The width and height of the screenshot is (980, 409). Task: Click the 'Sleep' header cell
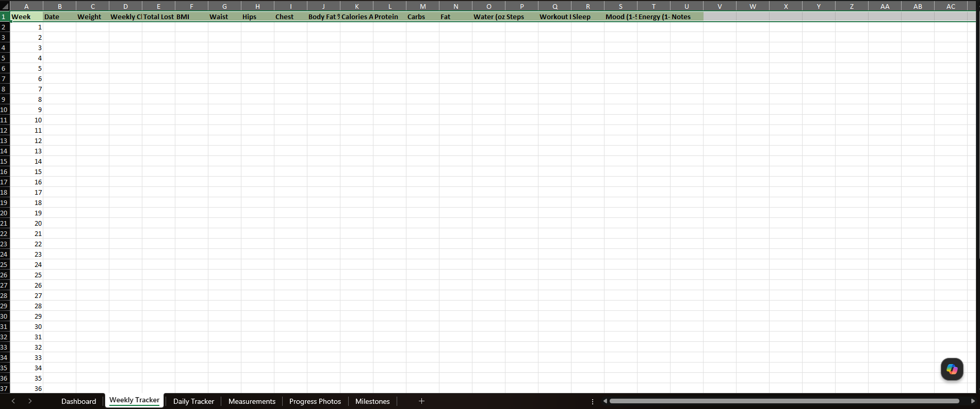587,17
